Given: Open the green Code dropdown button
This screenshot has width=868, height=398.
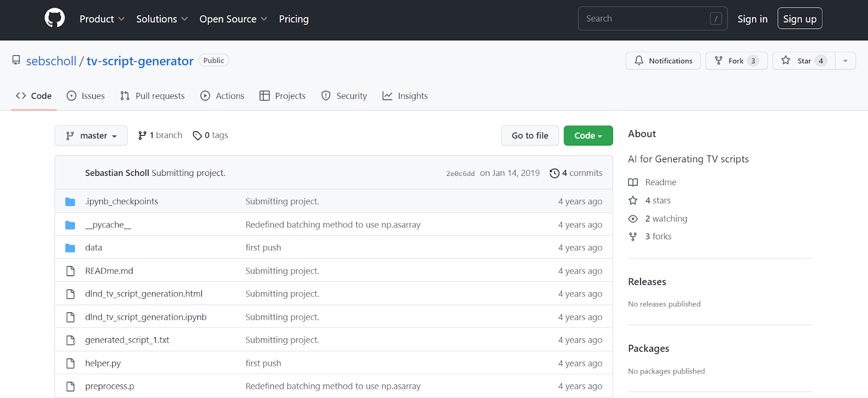Looking at the screenshot, I should point(588,136).
